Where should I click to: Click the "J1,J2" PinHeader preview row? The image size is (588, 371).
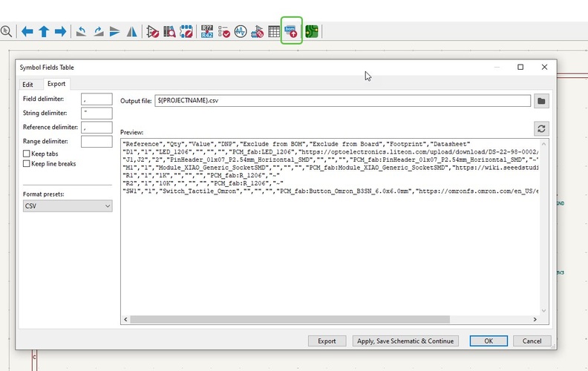[x=331, y=160]
